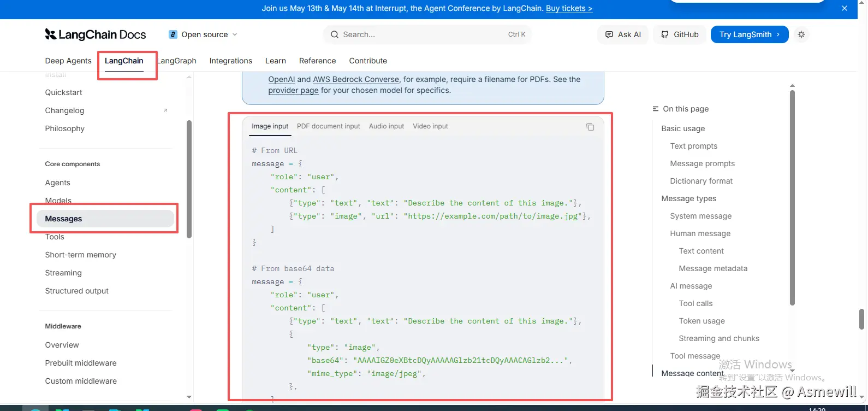Jump to Dictionary format section
The height and width of the screenshot is (411, 868).
[701, 181]
